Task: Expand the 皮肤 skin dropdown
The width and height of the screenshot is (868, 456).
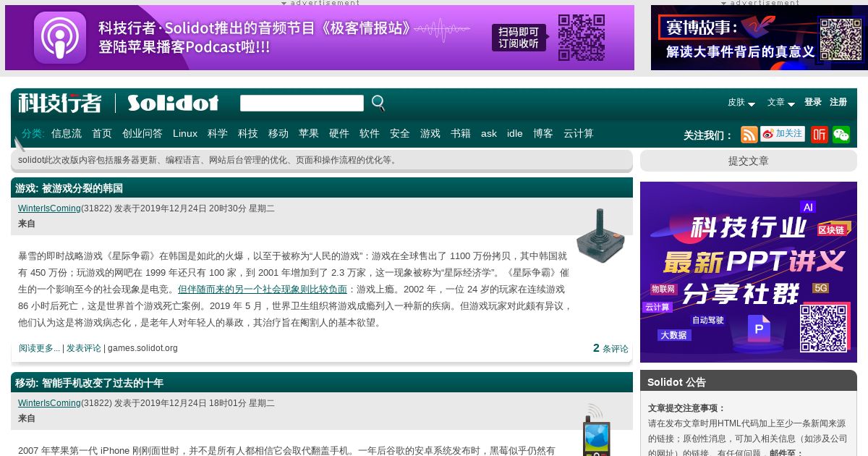Action: [x=741, y=103]
